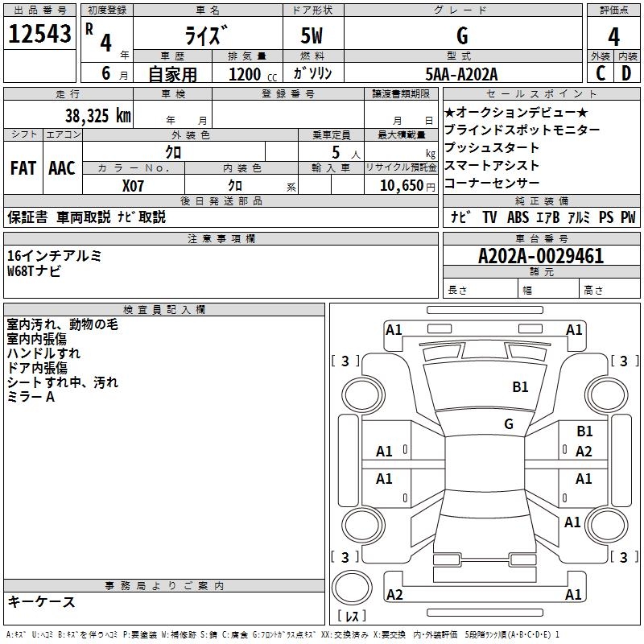Screen dimensions: 644x644
Task: Click the sales point コーナーセンサー
Action: [492, 183]
